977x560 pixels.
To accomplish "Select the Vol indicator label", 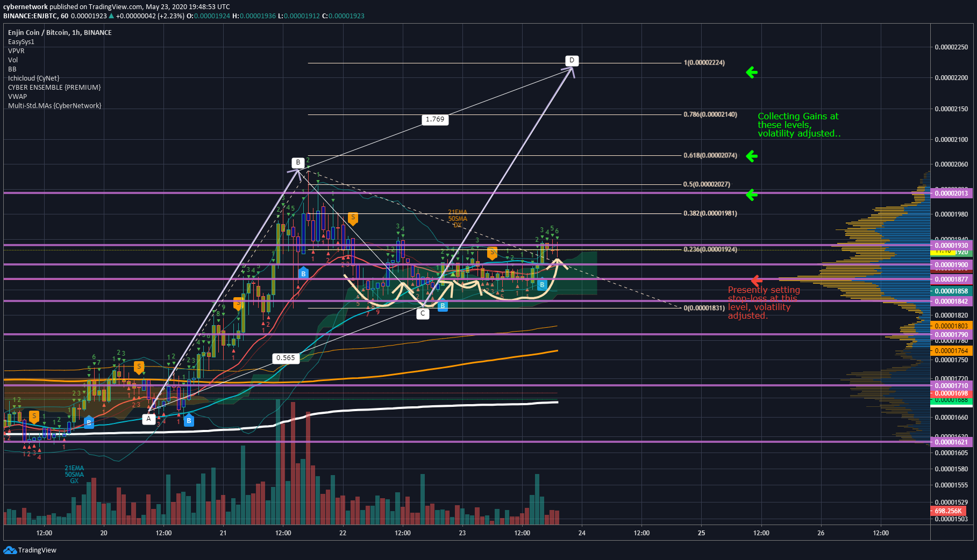I will pos(13,60).
